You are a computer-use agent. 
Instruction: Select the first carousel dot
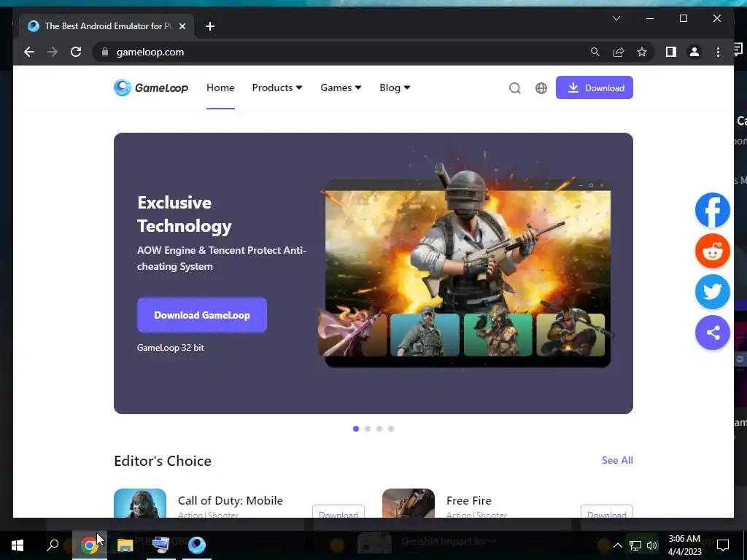pyautogui.click(x=356, y=429)
